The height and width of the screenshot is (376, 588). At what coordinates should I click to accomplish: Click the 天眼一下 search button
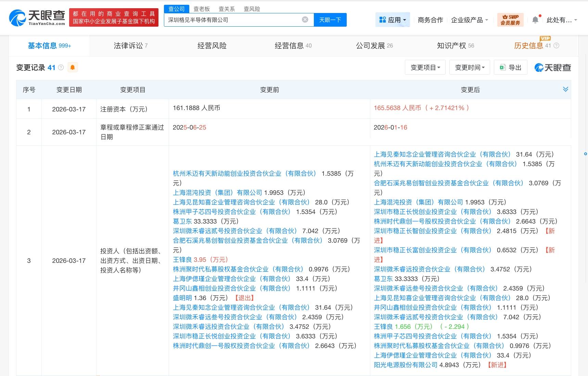click(330, 20)
